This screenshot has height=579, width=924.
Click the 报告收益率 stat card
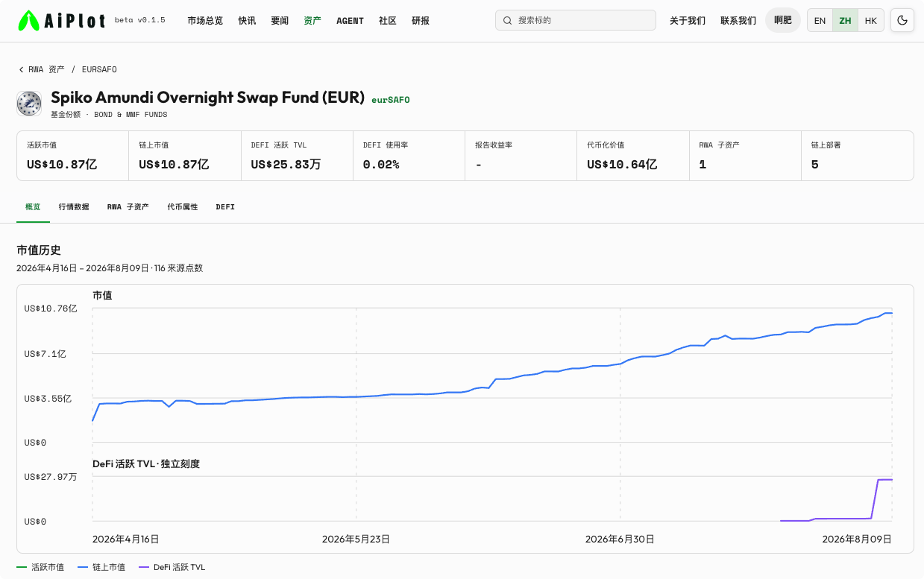click(521, 156)
